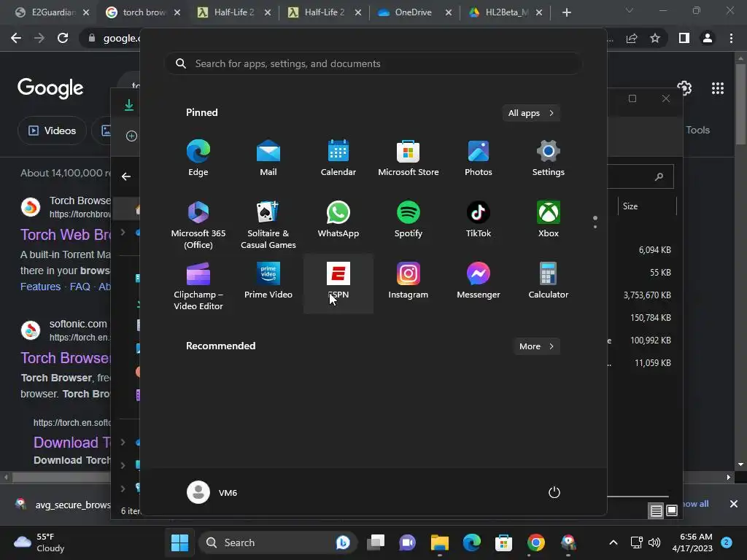This screenshot has width=747, height=560.
Task: Share this page from Chrome toolbar
Action: pos(632,38)
